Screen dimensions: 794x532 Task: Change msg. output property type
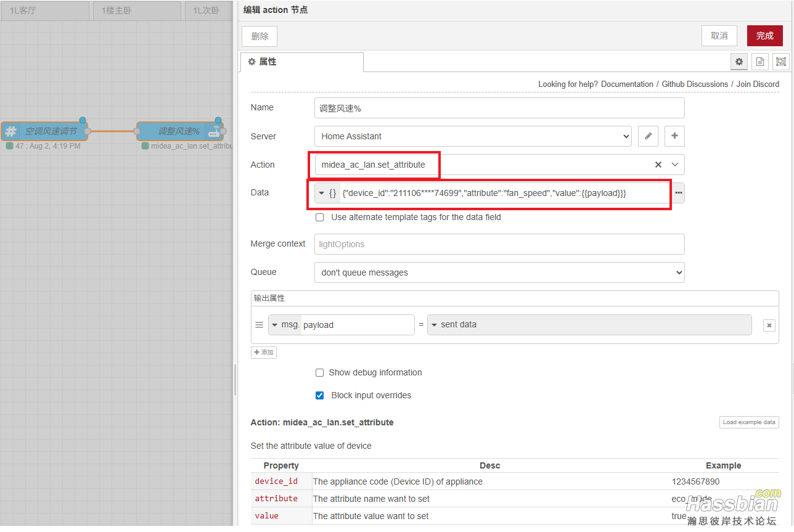click(x=285, y=325)
